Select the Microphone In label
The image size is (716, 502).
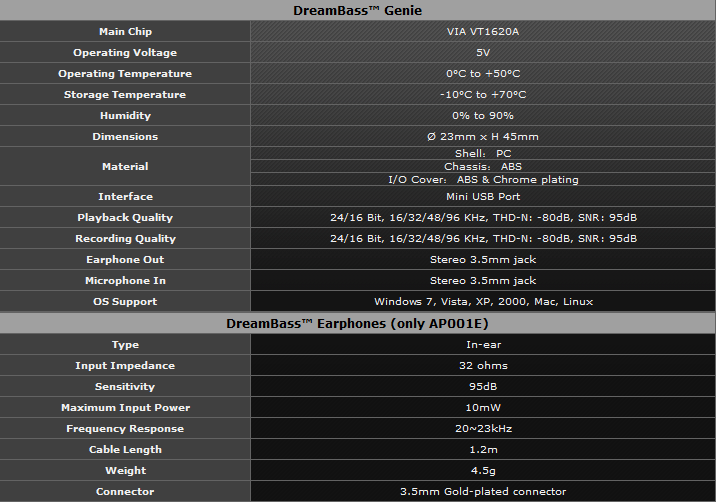pos(125,280)
